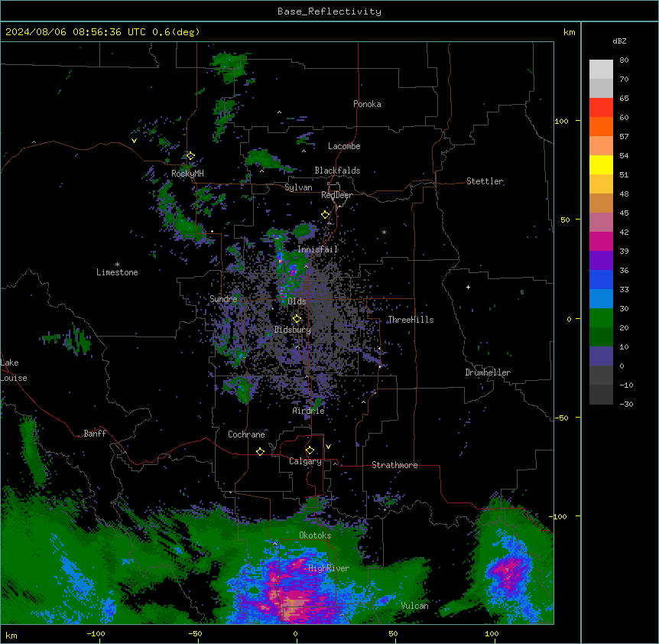This screenshot has width=659, height=644.
Task: Click the Stettler city label
Action: point(485,181)
